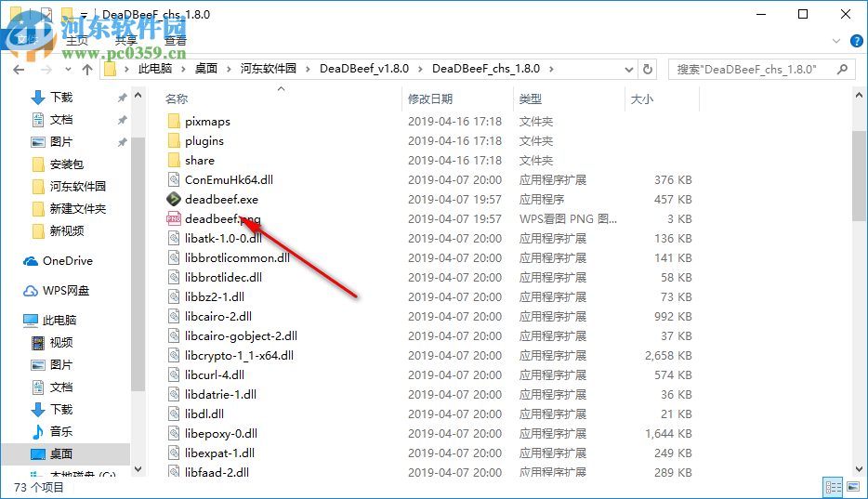Expand breadcrumb arrow after DeaDBeeF_v1.8.0
The width and height of the screenshot is (868, 499).
click(421, 69)
